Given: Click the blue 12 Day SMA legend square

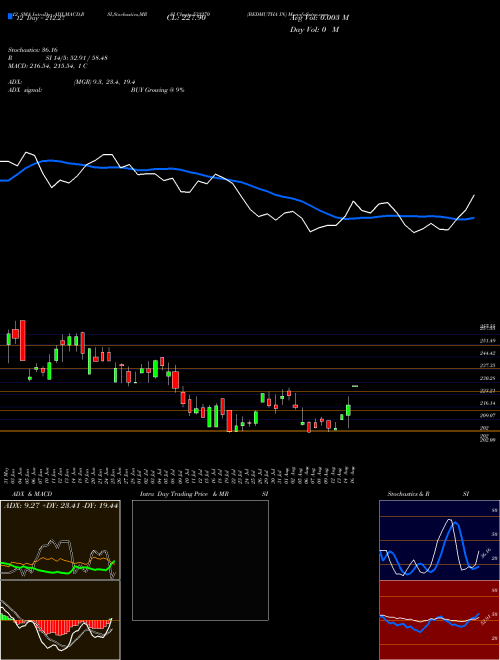Looking at the screenshot, I should coord(11,16).
